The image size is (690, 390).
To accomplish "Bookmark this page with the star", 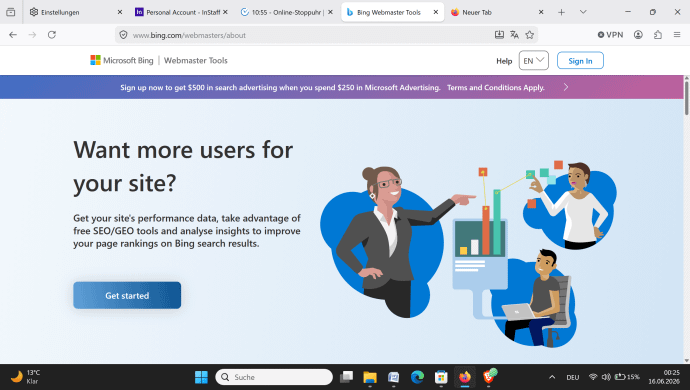I will pyautogui.click(x=530, y=35).
